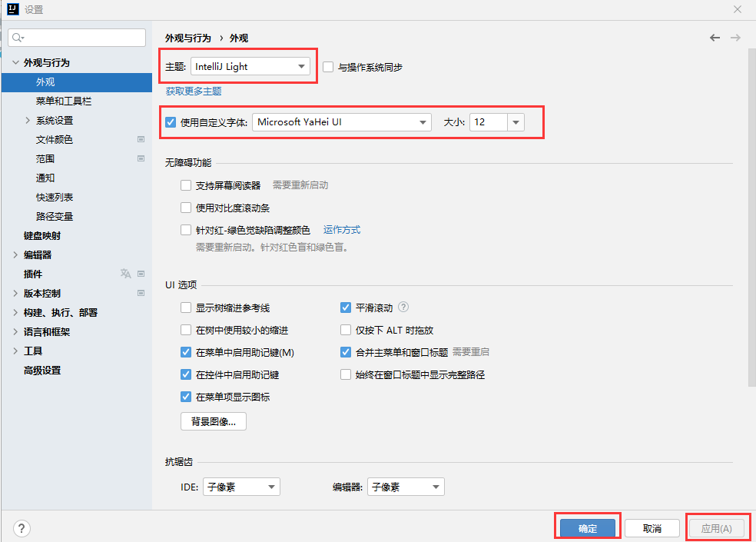Screen dimensions: 756x542
Task: Click the search magnifier icon in the search box
Action: click(x=18, y=38)
